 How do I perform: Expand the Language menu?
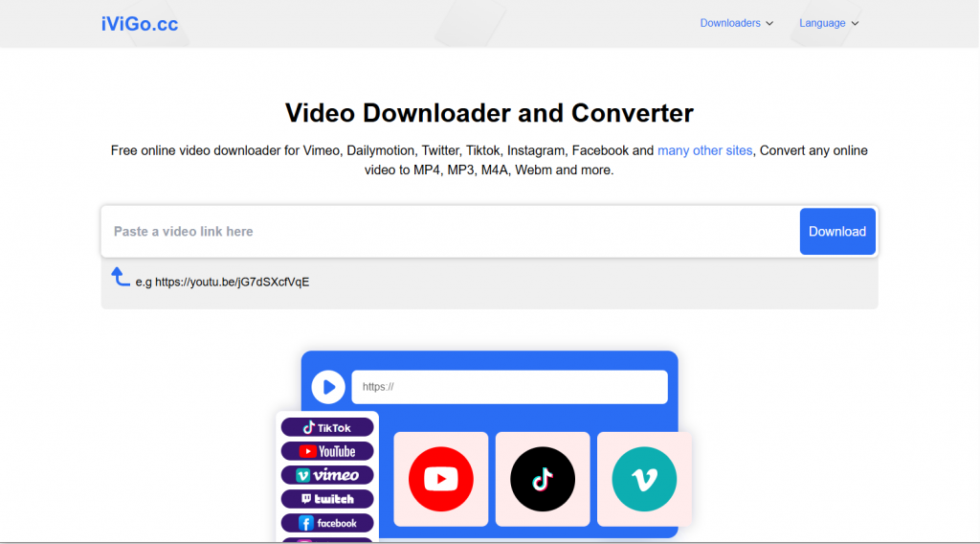[x=829, y=23]
